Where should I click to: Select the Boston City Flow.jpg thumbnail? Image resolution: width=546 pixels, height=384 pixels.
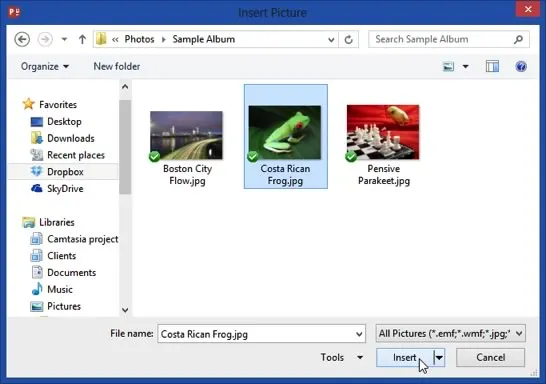(x=186, y=135)
